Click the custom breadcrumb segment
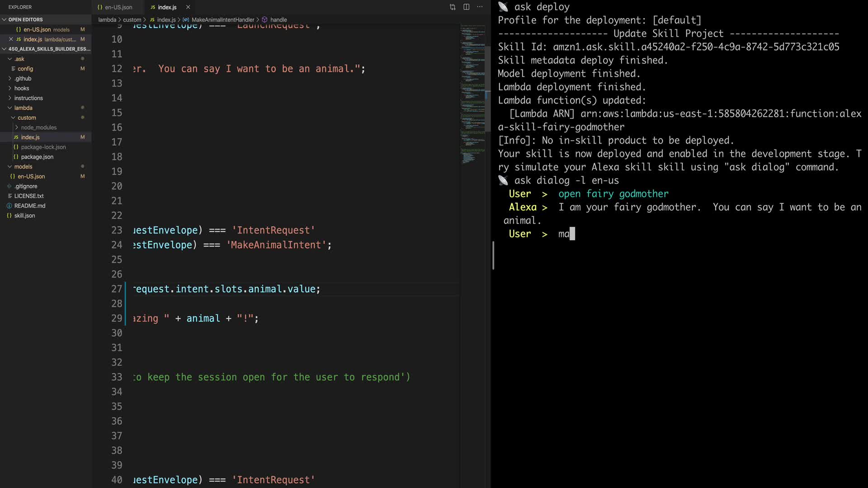Screen dimensions: 868x488 132,20
